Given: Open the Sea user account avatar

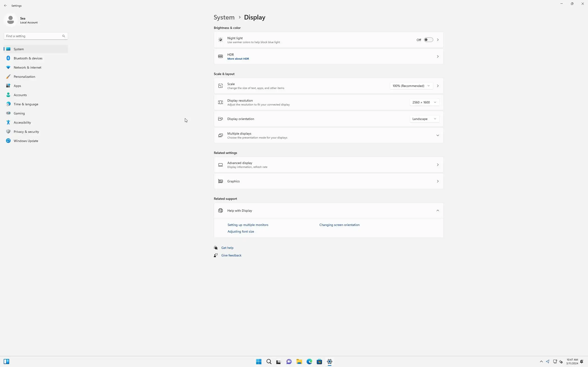Looking at the screenshot, I should pyautogui.click(x=10, y=20).
